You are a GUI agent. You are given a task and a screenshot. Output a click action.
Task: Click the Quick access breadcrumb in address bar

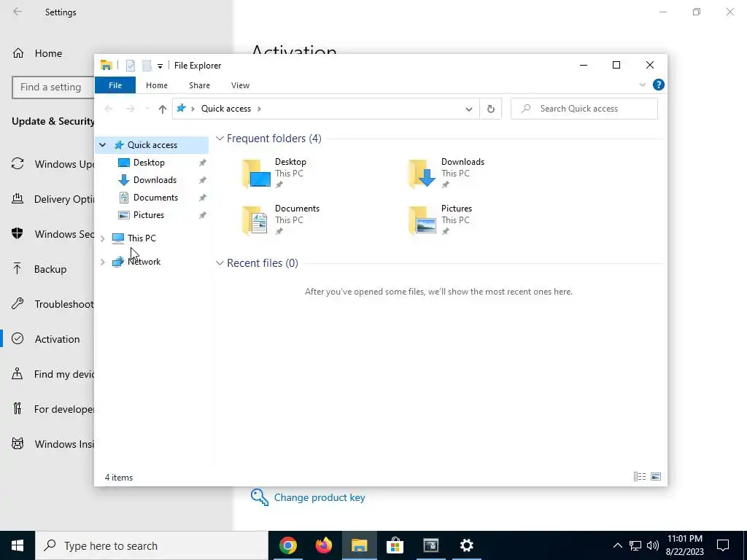tap(226, 109)
